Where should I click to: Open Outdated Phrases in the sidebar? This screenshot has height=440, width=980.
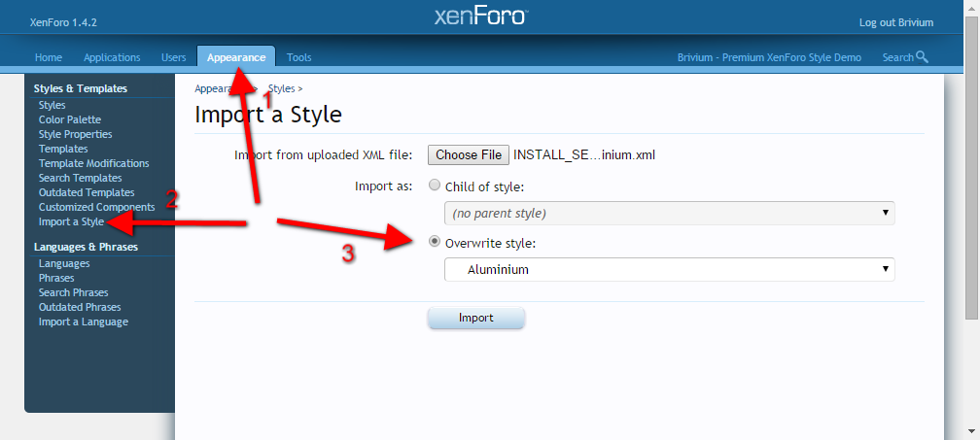tap(80, 306)
